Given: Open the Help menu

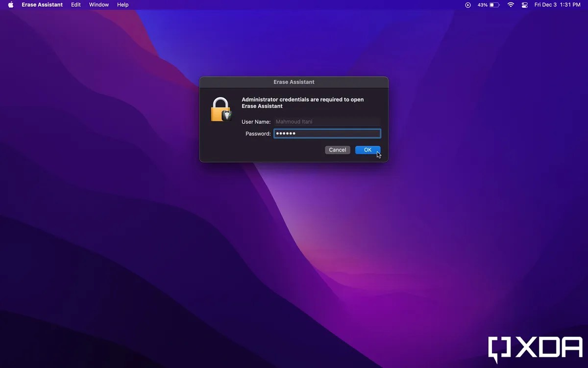Looking at the screenshot, I should coord(122,5).
